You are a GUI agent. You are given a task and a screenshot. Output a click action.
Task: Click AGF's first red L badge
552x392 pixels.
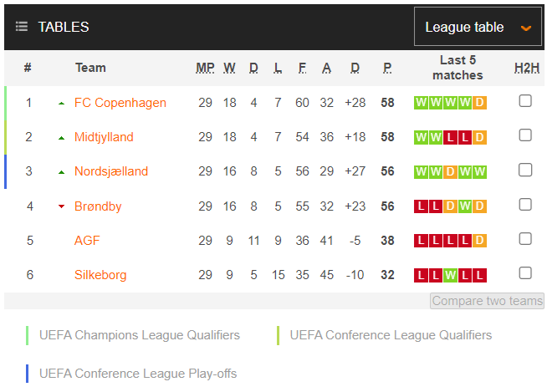click(x=421, y=241)
